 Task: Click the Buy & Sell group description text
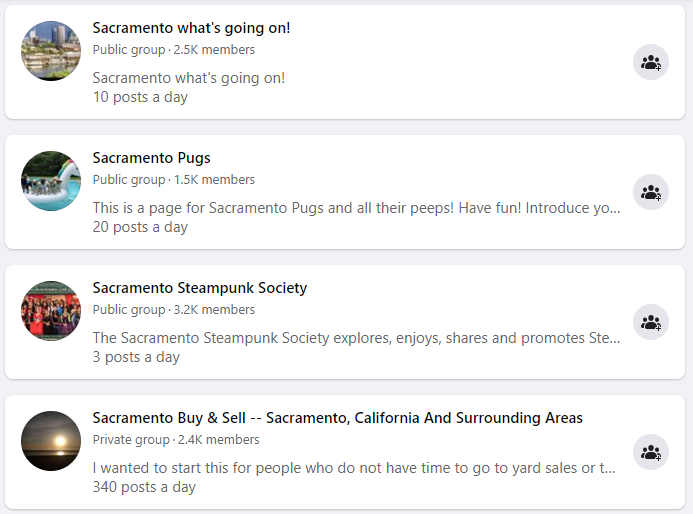pos(354,468)
